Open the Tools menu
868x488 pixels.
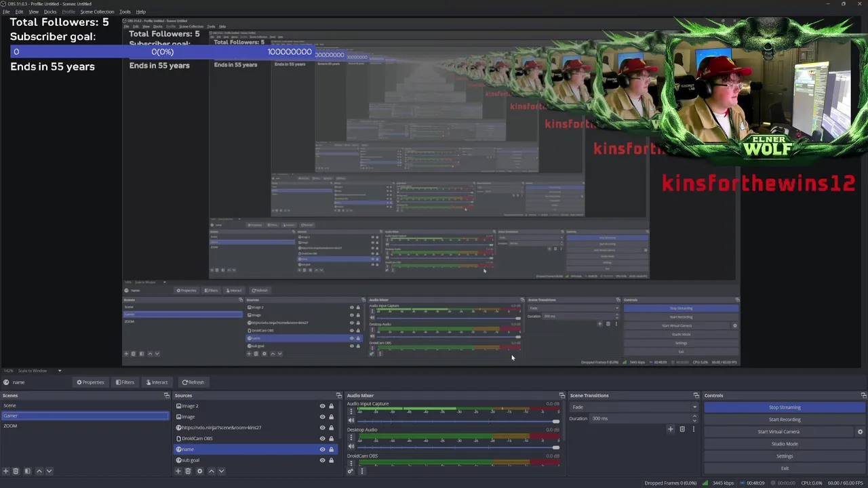tap(125, 12)
